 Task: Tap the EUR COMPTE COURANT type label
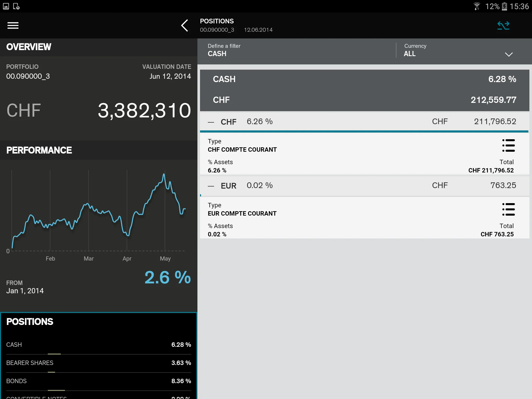(x=242, y=214)
